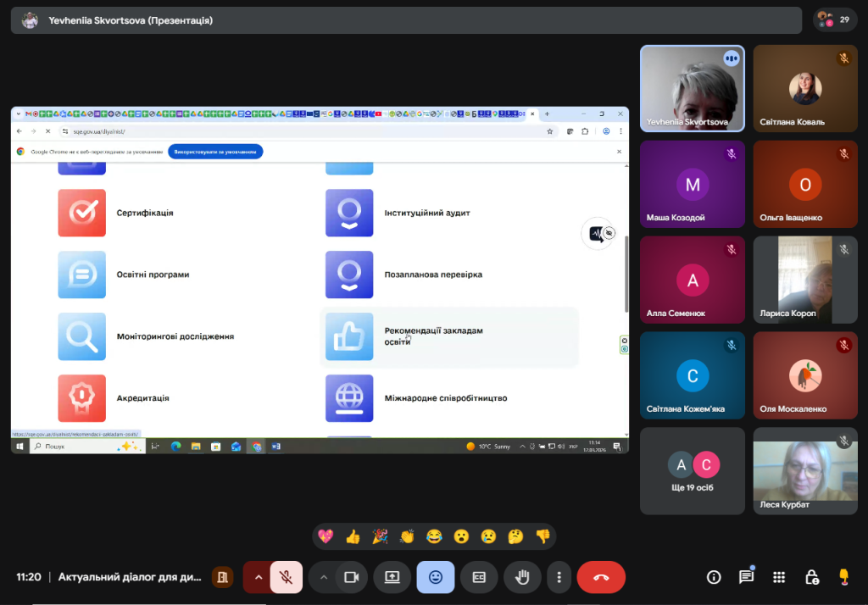This screenshot has height=605, width=868.
Task: Turn on closed captions
Action: point(479,577)
